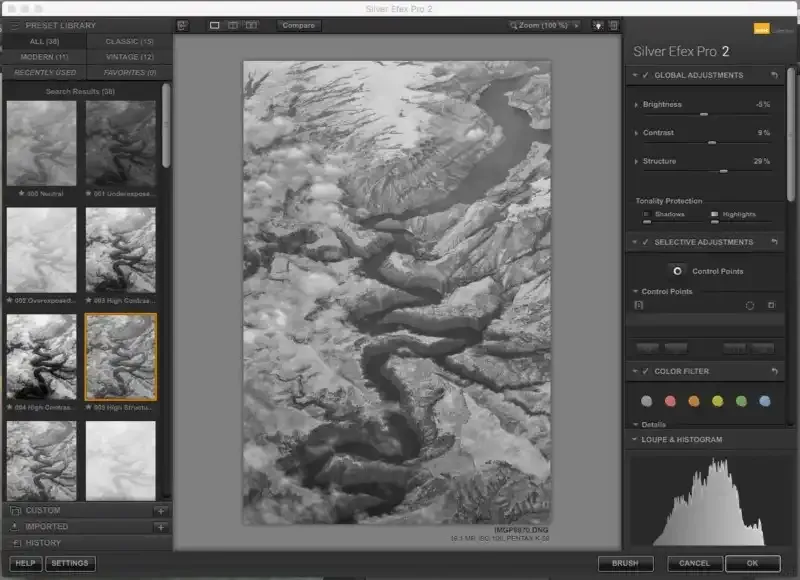Click the Control Points add button icon
The image size is (800, 580).
(x=678, y=270)
